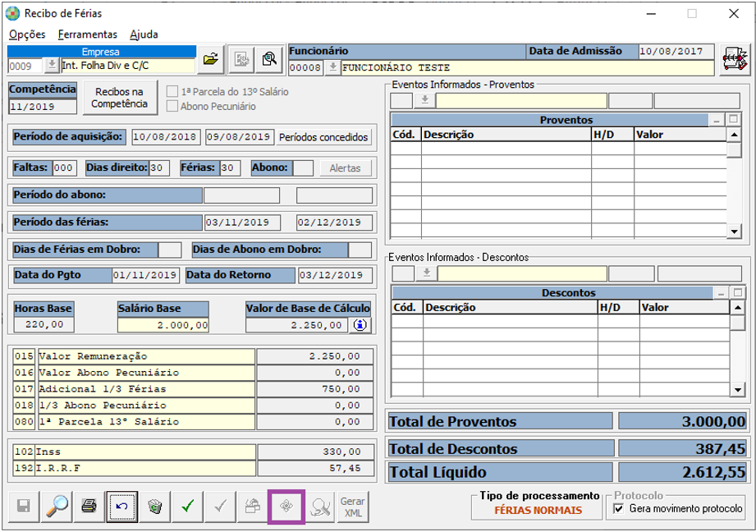The height and width of the screenshot is (532, 756).
Task: Click the Valor column header in Descontos
Action: point(684,307)
